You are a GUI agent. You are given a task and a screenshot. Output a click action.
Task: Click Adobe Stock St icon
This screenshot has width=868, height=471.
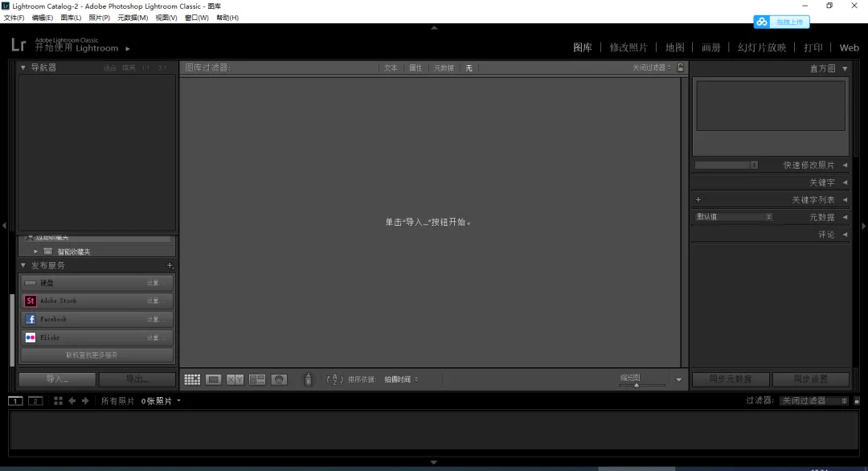[x=31, y=301]
